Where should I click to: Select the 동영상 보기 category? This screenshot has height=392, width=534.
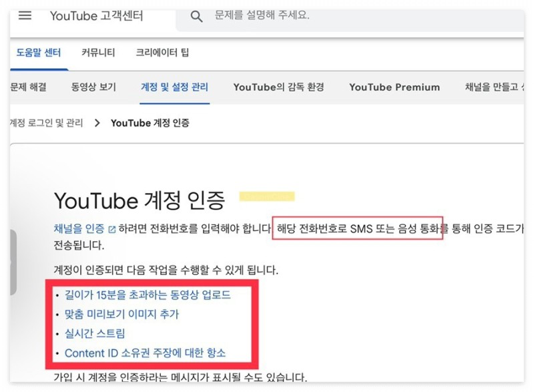pyautogui.click(x=93, y=87)
